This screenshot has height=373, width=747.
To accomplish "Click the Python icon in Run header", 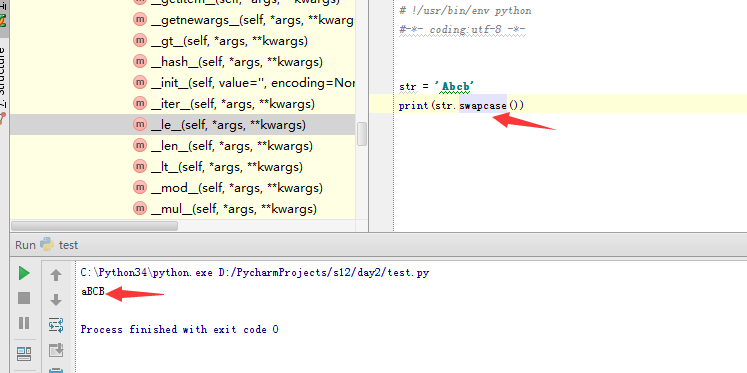I will [47, 244].
